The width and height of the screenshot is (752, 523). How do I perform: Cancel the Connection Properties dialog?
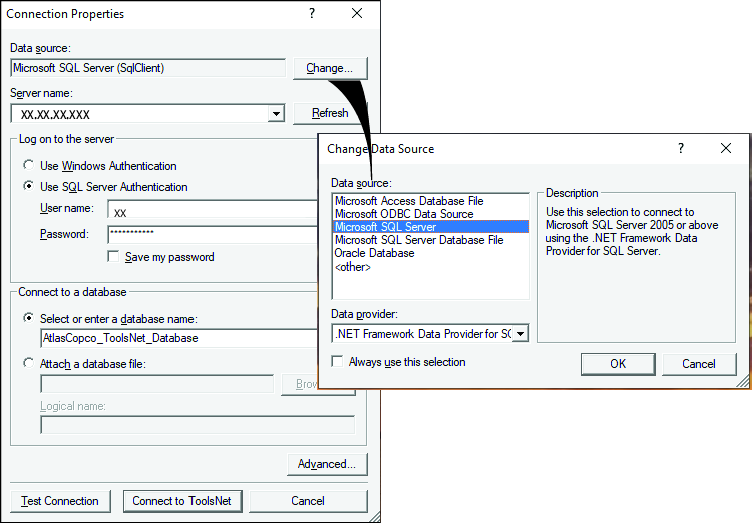pyautogui.click(x=308, y=501)
